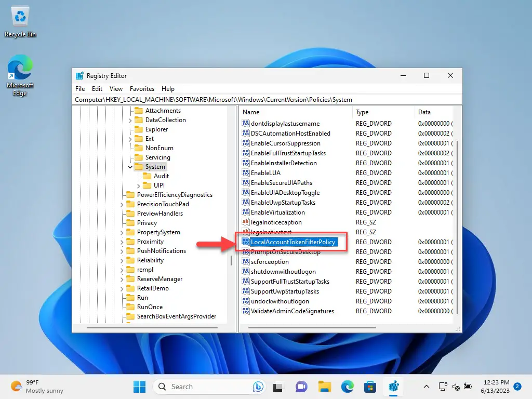The image size is (532, 399).
Task: Select the DWORD icon beside scforceoption
Action: pyautogui.click(x=246, y=261)
